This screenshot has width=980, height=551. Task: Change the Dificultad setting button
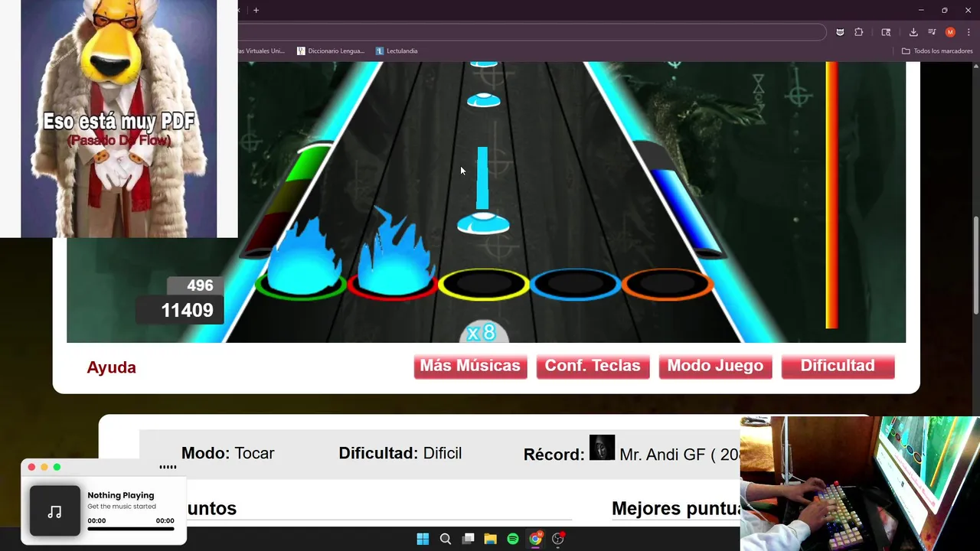coord(838,366)
